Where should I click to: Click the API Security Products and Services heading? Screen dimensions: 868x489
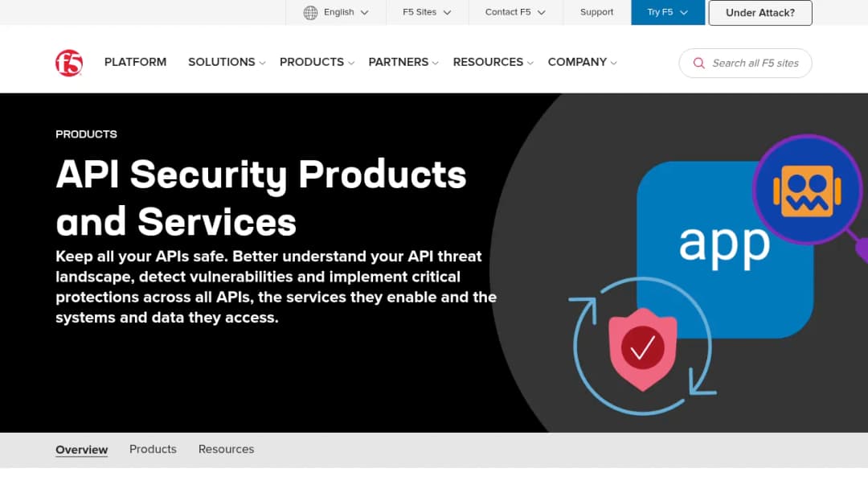click(x=260, y=198)
